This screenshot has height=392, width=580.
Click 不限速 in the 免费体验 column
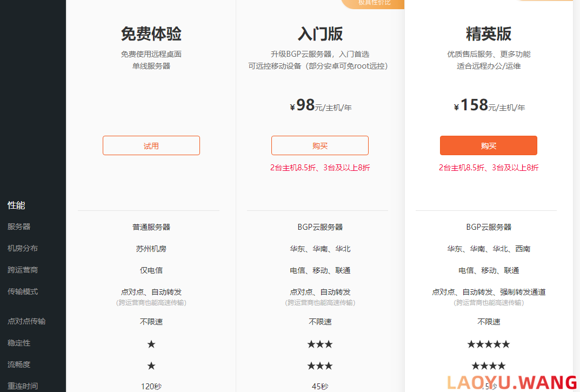pyautogui.click(x=151, y=322)
